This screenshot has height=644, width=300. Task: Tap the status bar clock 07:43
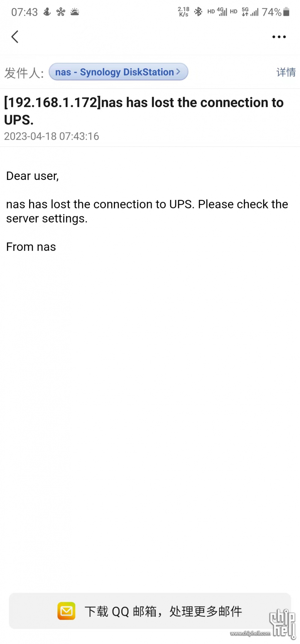coord(24,12)
